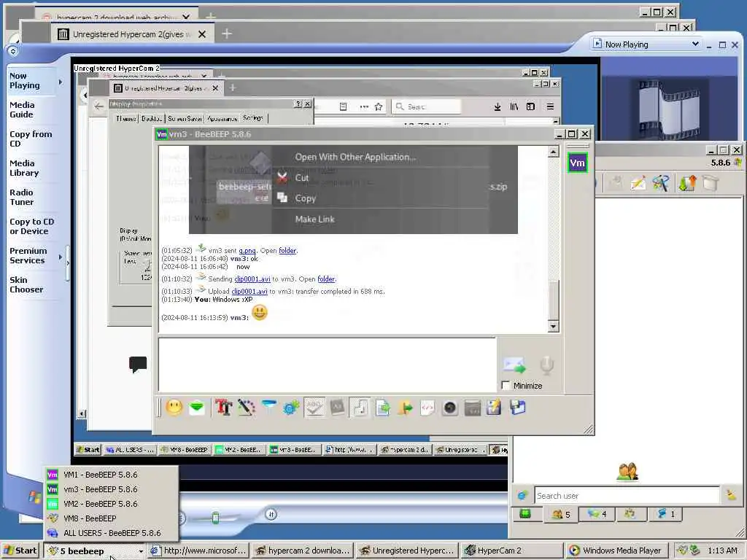This screenshot has width=747, height=560.
Task: Open Media Guide in Media Player sidebar
Action: [x=22, y=109]
